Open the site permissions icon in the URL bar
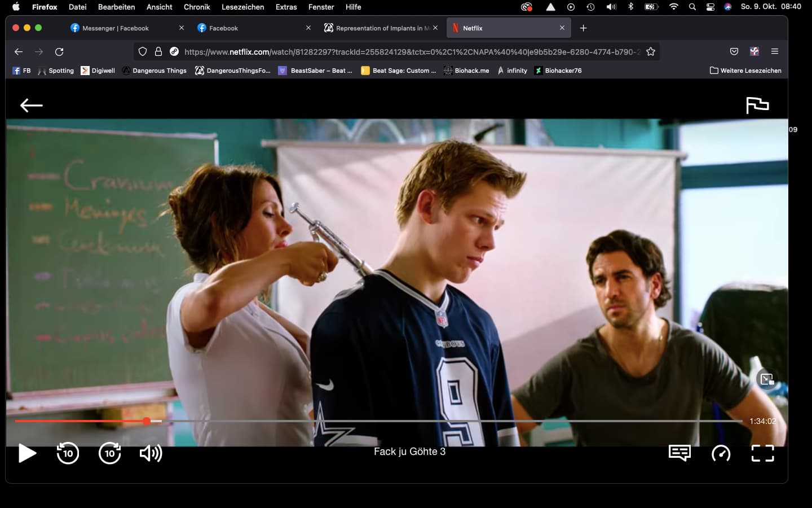The image size is (812, 508). click(174, 51)
